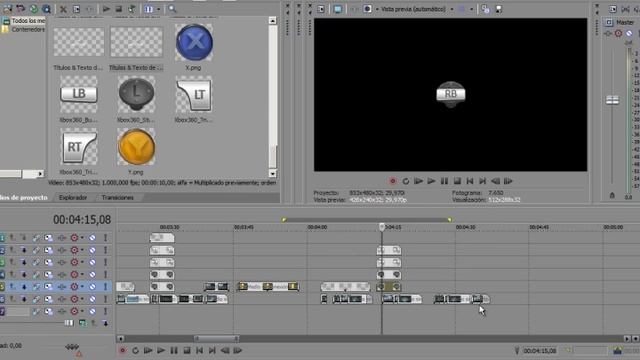Remove selected media with the X icon
Image resolution: width=640 pixels, height=360 pixels.
(63, 9)
